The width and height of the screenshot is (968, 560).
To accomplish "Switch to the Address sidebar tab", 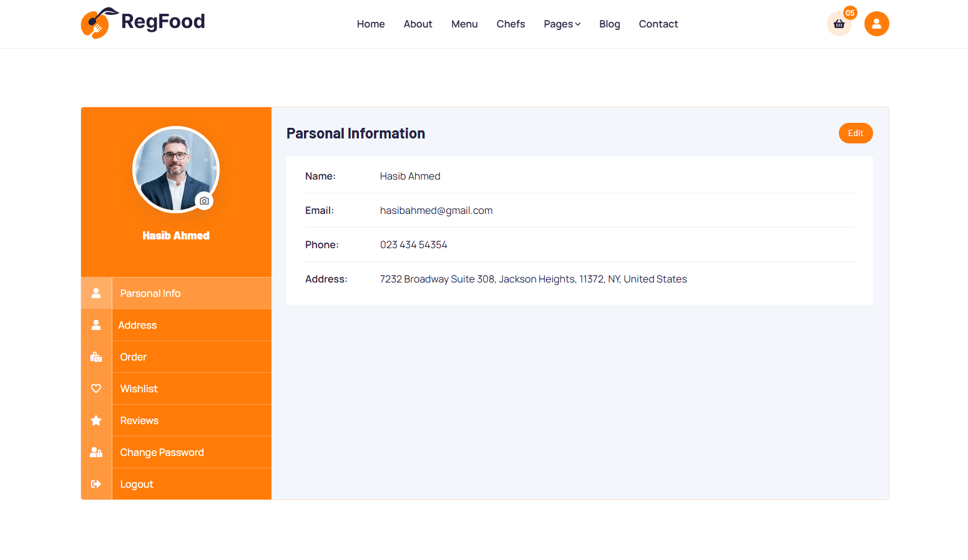I will pos(138,325).
